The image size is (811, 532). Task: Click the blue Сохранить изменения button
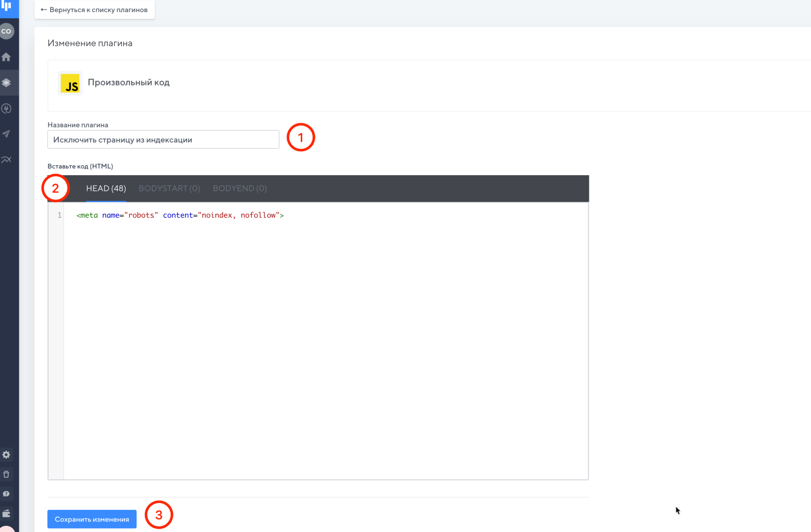92,519
